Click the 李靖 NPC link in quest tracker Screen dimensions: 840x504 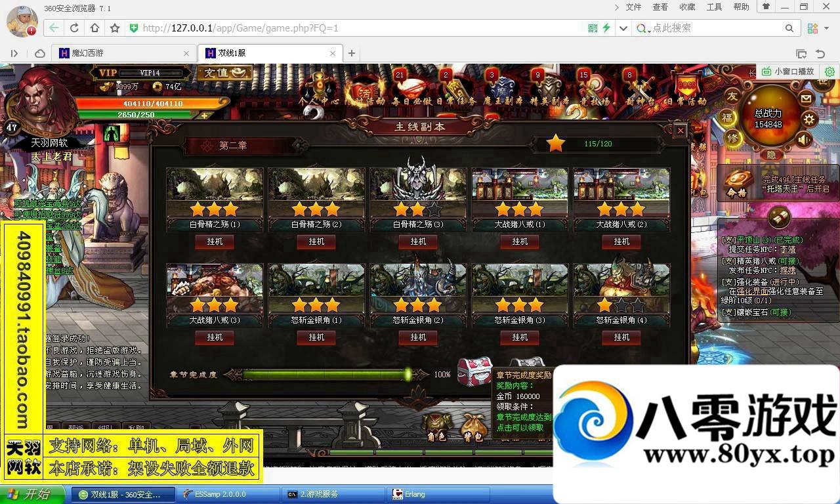point(787,249)
